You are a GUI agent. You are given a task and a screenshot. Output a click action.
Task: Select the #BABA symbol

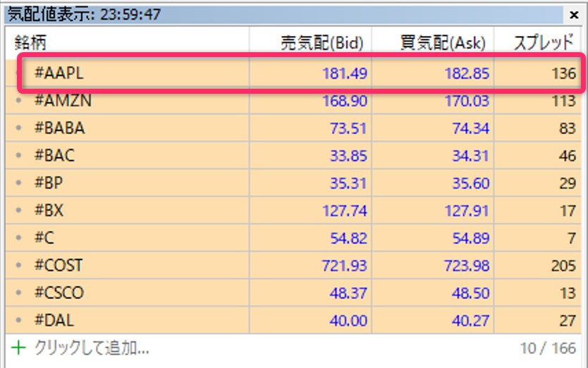tap(59, 128)
